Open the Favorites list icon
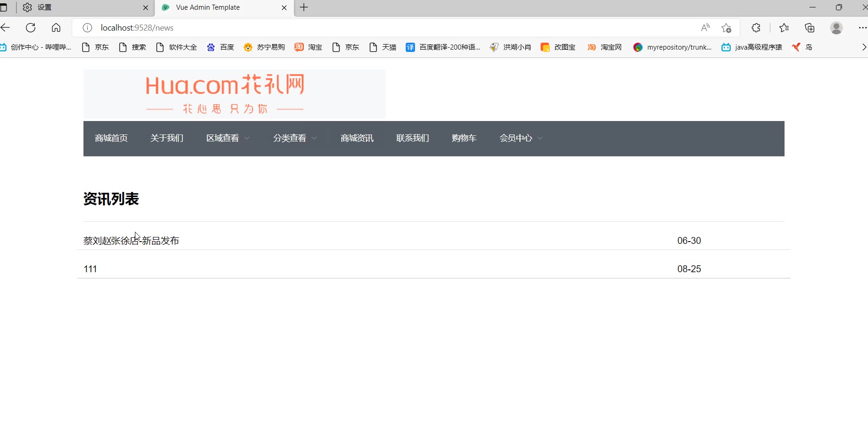 (x=784, y=28)
